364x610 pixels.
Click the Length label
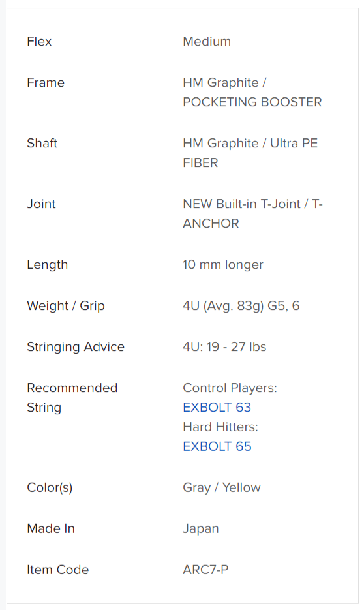pos(48,264)
